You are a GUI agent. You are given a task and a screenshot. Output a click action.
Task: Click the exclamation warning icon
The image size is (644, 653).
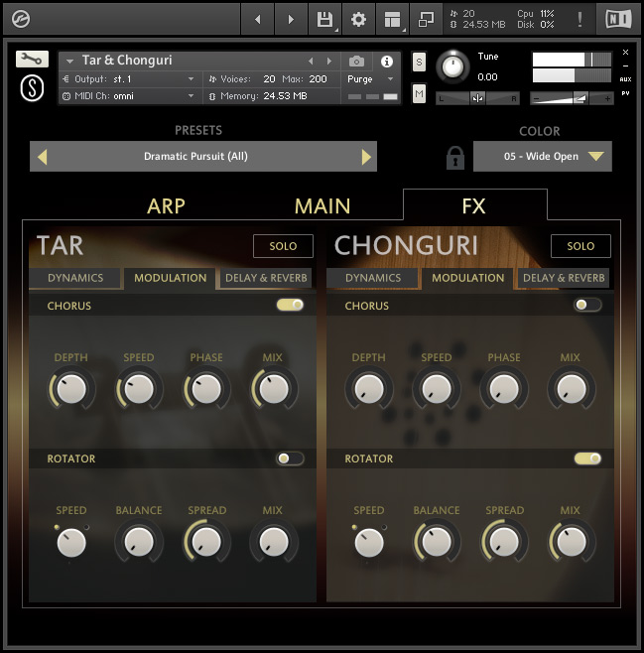pyautogui.click(x=580, y=19)
